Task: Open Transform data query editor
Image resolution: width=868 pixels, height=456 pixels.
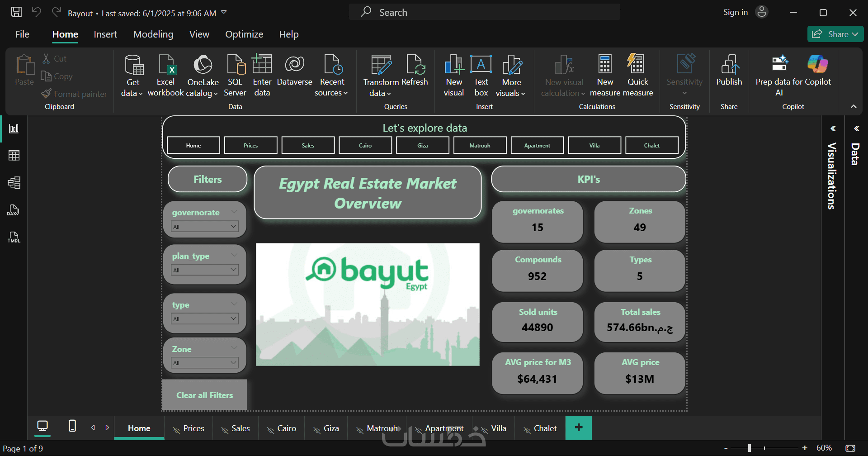Action: click(x=381, y=76)
